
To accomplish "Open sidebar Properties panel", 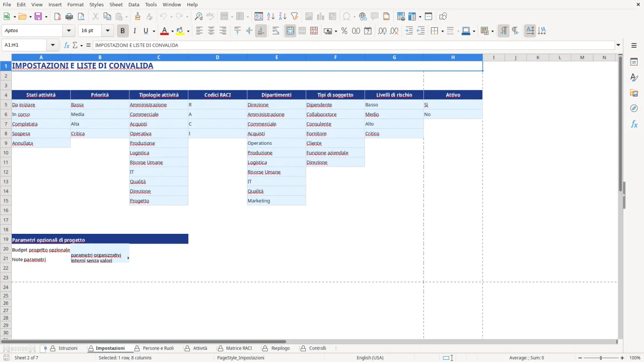I will (634, 62).
